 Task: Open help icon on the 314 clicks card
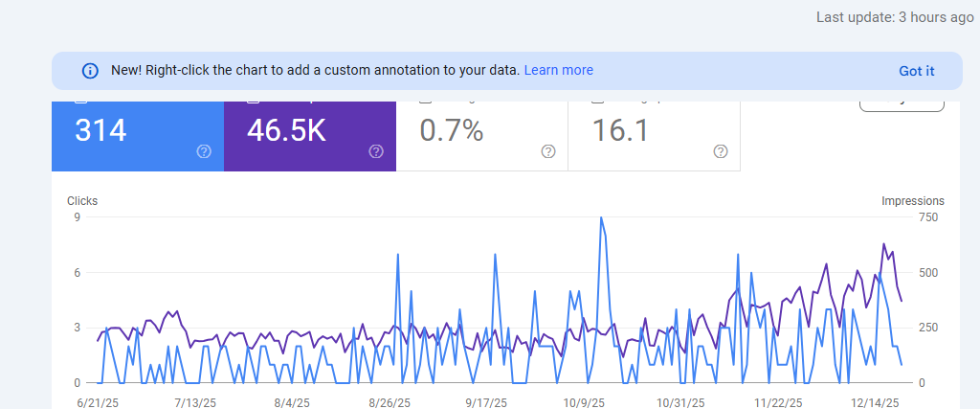point(204,151)
